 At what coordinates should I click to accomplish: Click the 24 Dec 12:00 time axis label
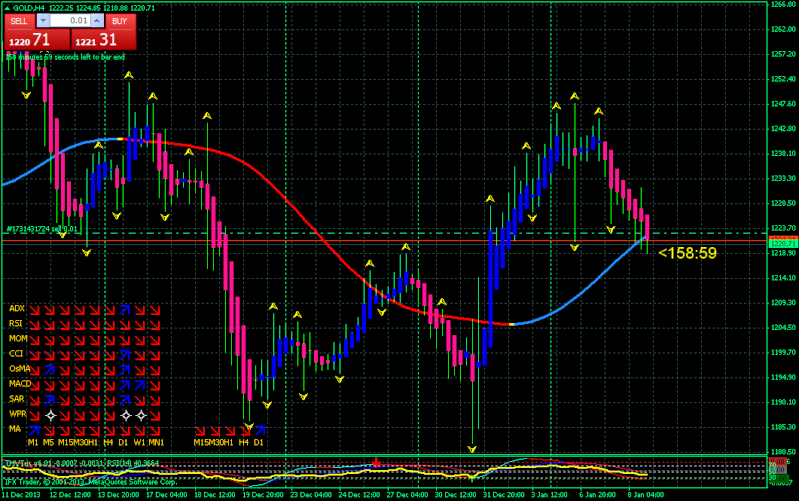tap(359, 494)
